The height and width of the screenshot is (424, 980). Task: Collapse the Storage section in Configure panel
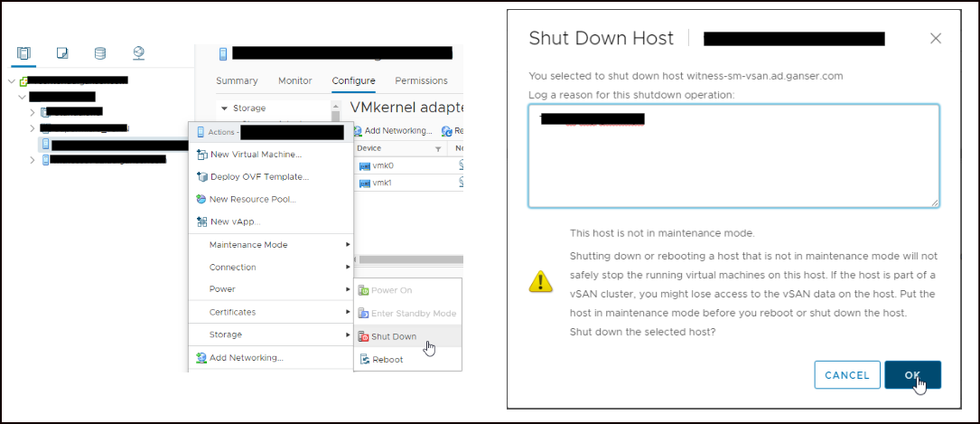click(224, 108)
